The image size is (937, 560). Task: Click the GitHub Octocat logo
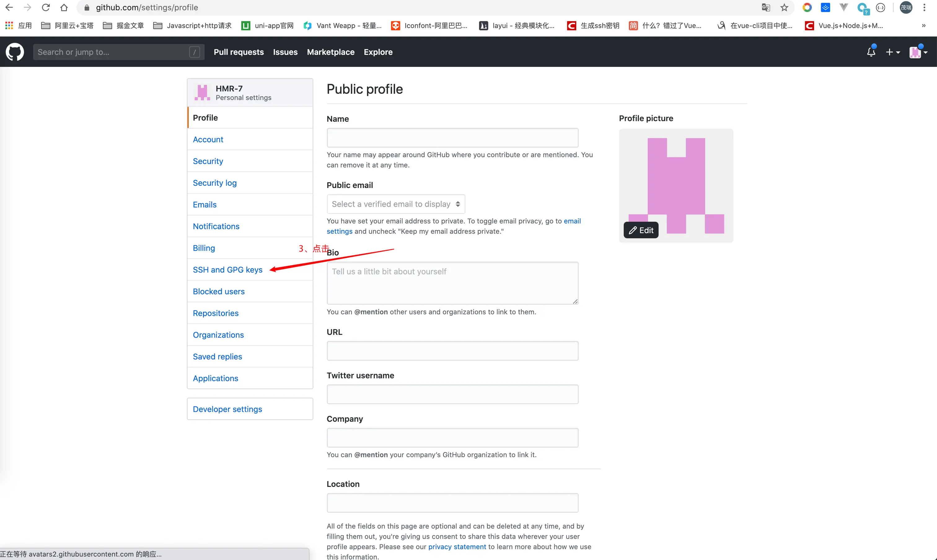click(x=15, y=52)
